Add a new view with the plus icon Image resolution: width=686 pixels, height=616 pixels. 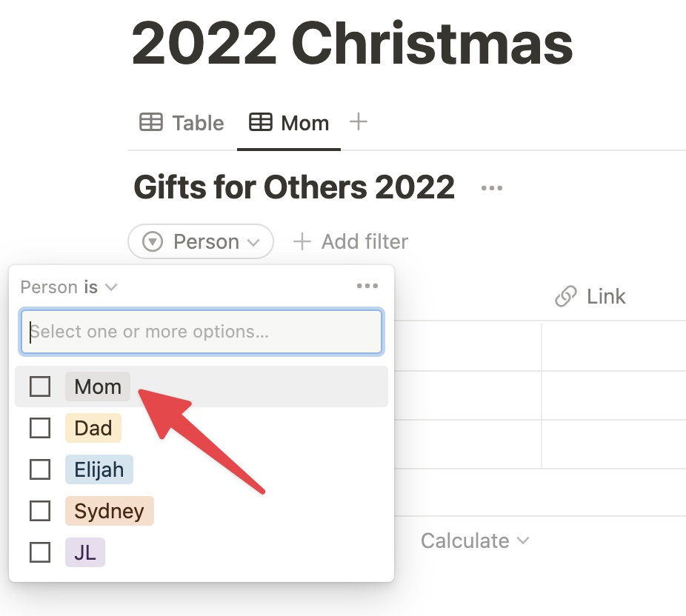[359, 121]
